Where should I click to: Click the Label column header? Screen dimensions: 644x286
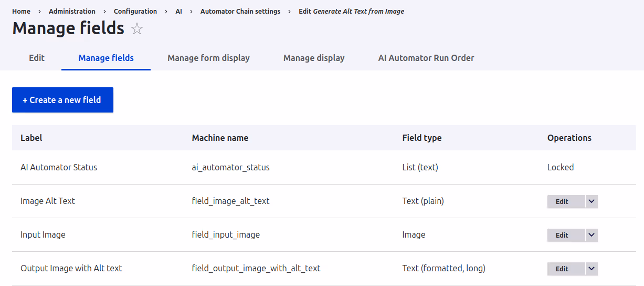[x=31, y=138]
